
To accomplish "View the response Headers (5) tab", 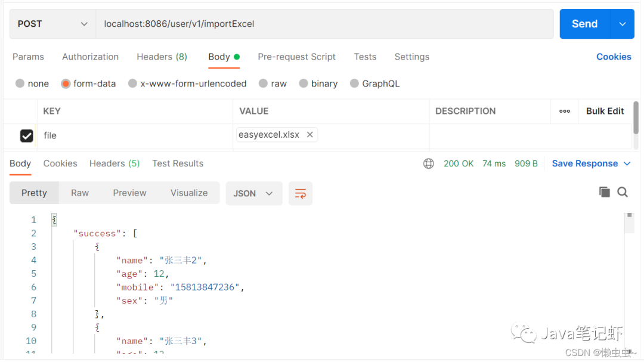I will pos(114,164).
